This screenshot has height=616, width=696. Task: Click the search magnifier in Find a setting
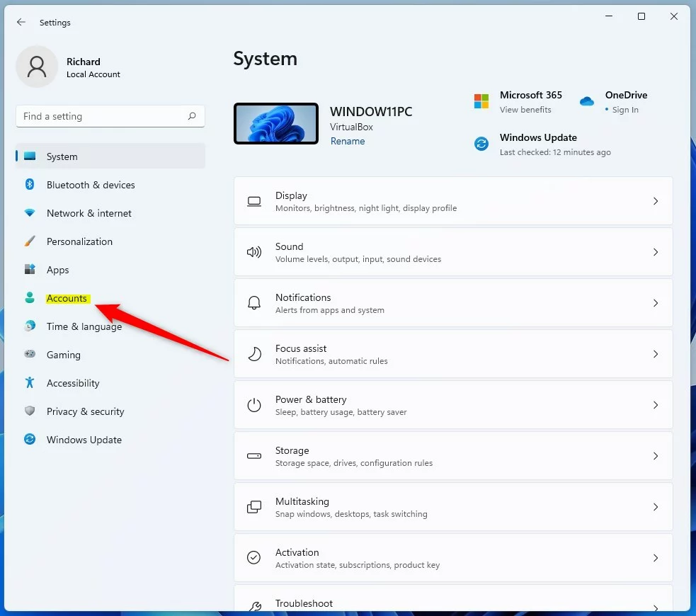coord(192,116)
